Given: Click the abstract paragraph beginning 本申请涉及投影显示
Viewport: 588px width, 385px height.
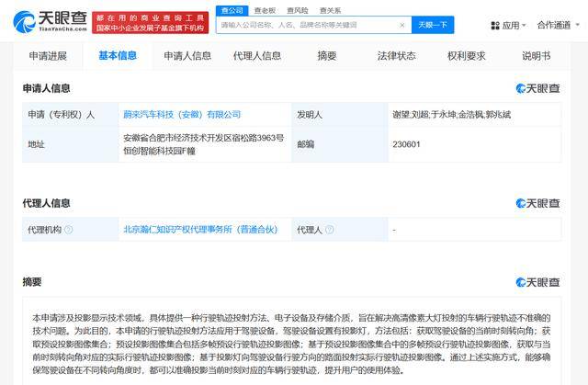Looking at the screenshot, I should coord(291,345).
